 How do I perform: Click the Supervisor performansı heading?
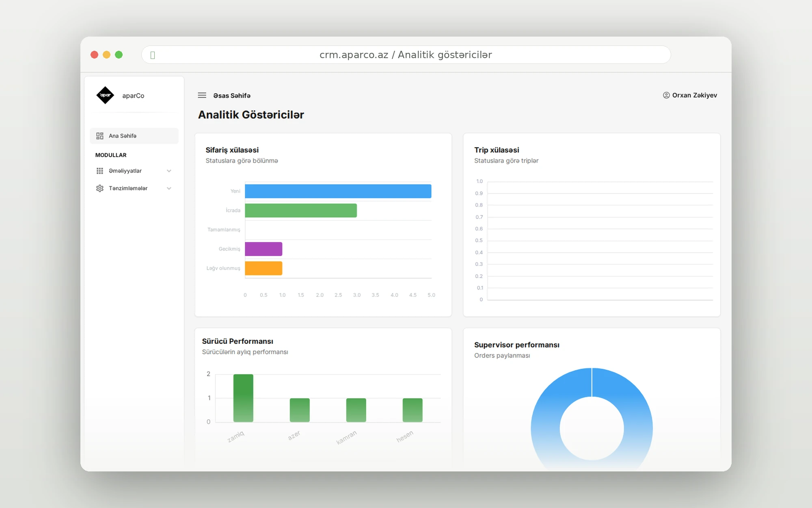[516, 345]
